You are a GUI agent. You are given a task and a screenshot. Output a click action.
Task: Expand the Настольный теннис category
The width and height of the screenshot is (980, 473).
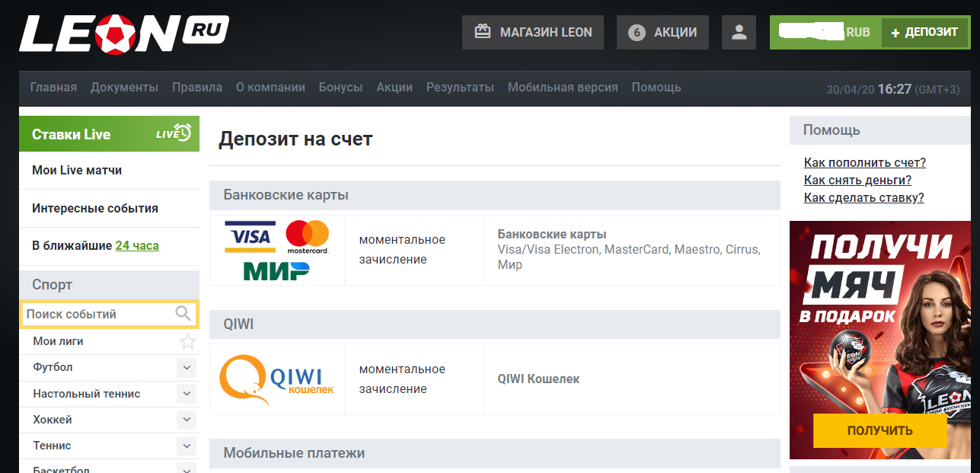pyautogui.click(x=187, y=394)
